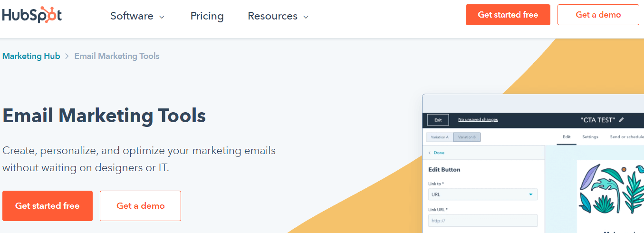
Task: Expand the Software dropdown menu
Action: point(137,16)
